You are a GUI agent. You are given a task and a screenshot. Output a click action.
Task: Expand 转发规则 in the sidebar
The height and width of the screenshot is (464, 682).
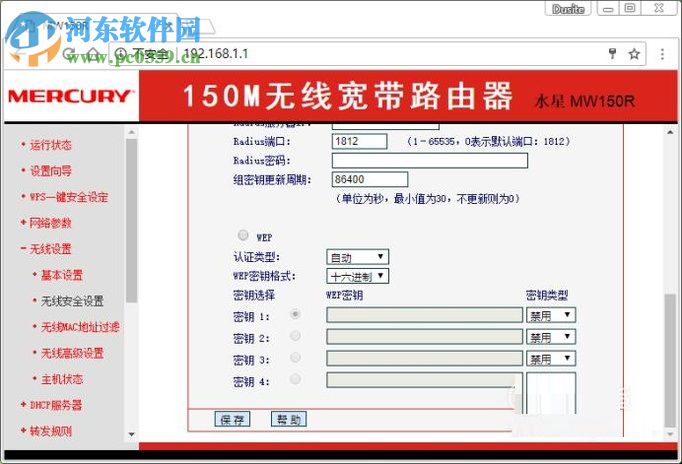pyautogui.click(x=50, y=431)
